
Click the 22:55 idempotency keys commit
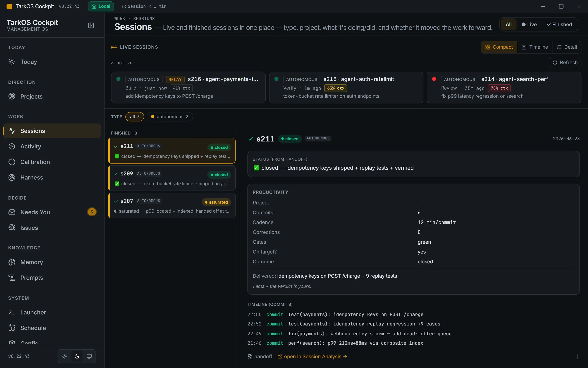335,314
